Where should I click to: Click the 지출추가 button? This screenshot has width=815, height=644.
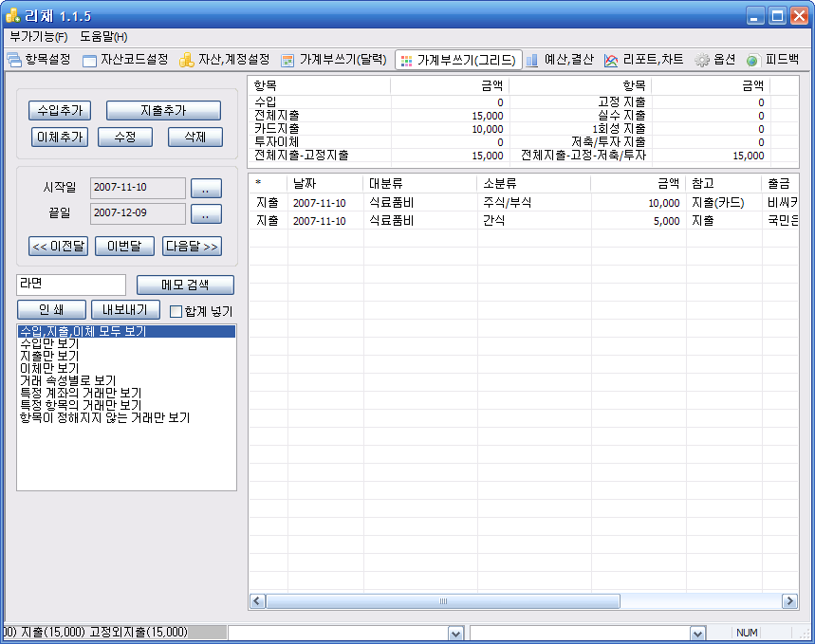pos(163,111)
